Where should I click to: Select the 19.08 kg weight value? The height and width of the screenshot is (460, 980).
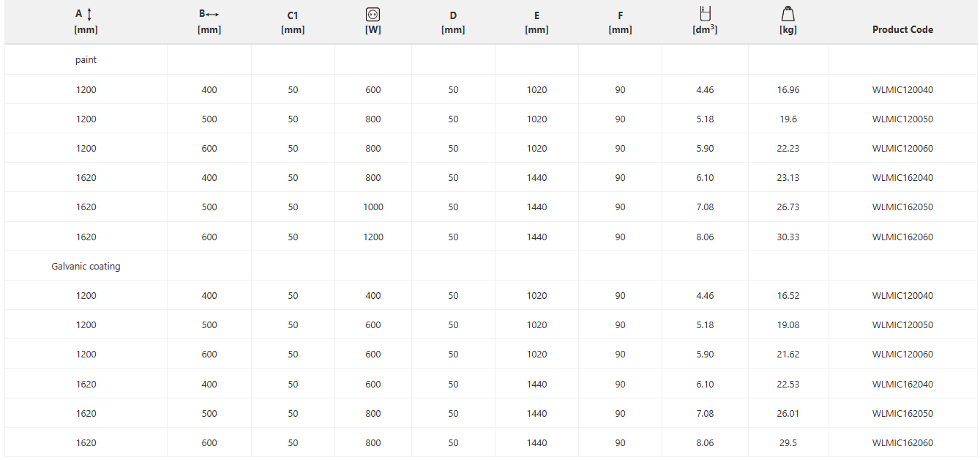point(788,325)
